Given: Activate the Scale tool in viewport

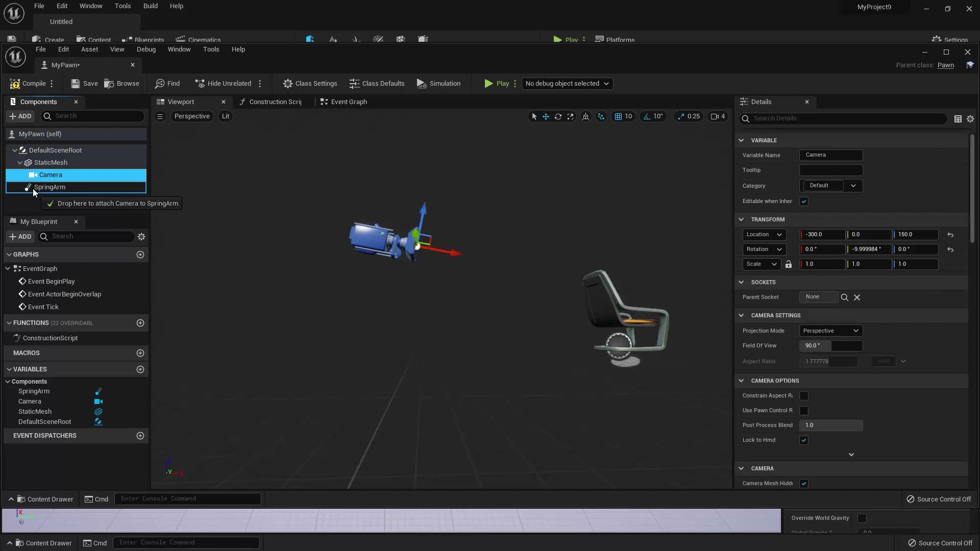Looking at the screenshot, I should click(570, 116).
